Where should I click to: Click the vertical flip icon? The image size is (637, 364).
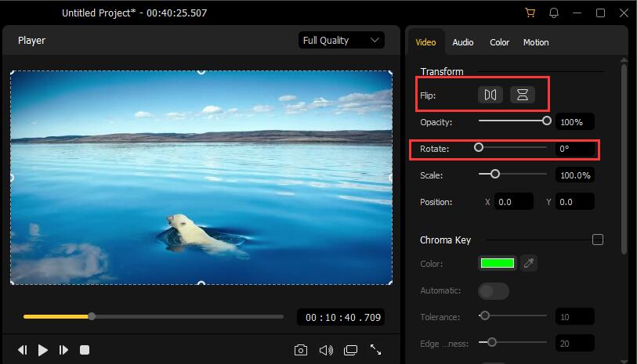point(523,95)
